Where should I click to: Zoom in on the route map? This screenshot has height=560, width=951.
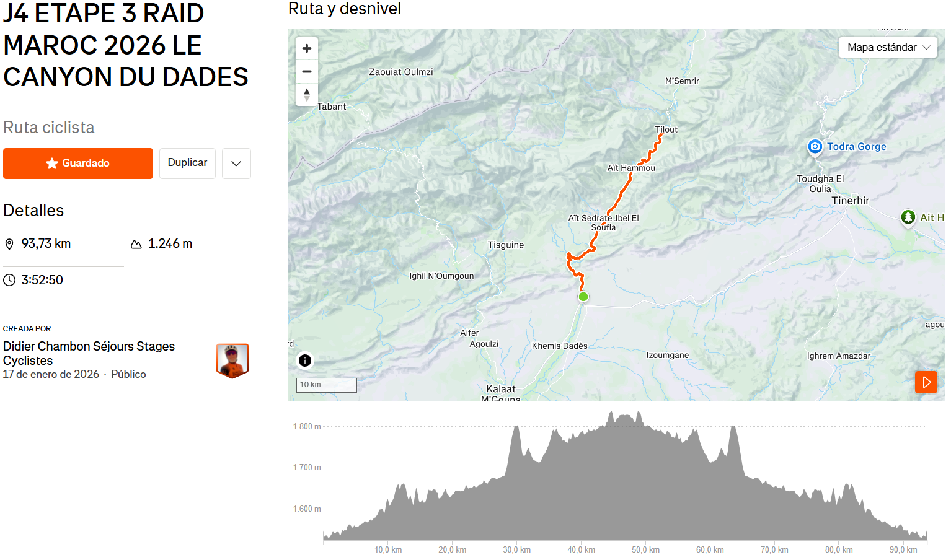pyautogui.click(x=307, y=48)
